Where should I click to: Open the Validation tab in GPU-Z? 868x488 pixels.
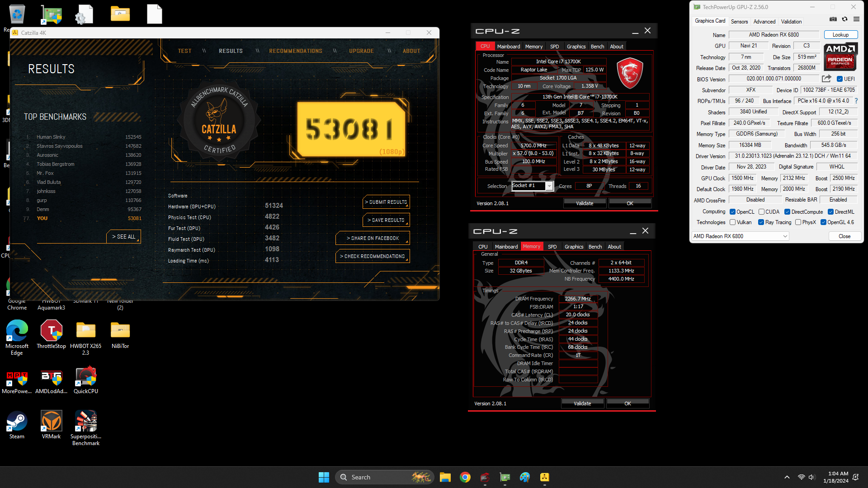[791, 22]
